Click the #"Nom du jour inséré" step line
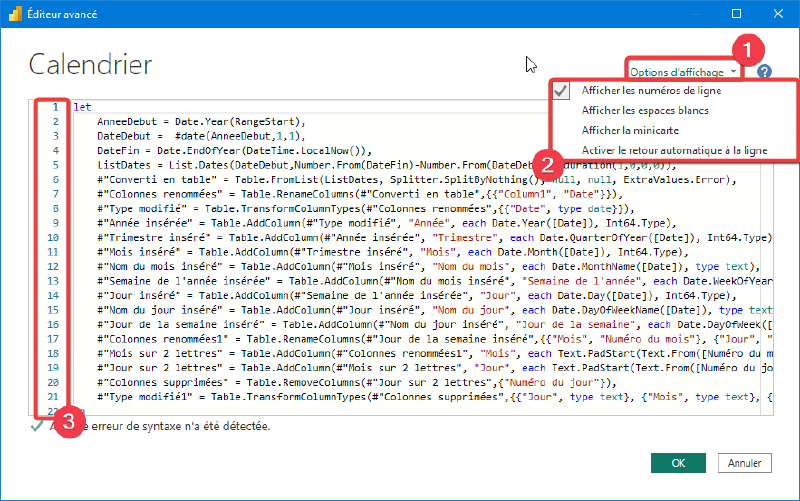800x501 pixels. (x=434, y=310)
